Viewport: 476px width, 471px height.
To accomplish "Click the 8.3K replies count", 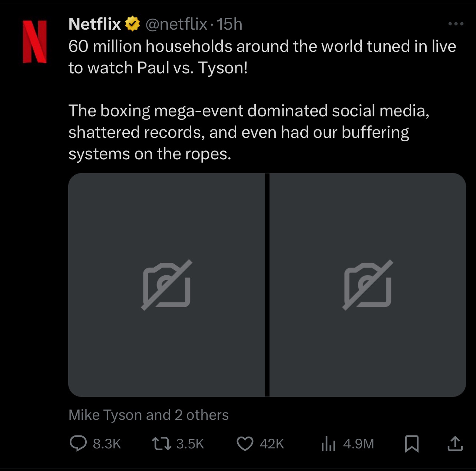I will [107, 444].
